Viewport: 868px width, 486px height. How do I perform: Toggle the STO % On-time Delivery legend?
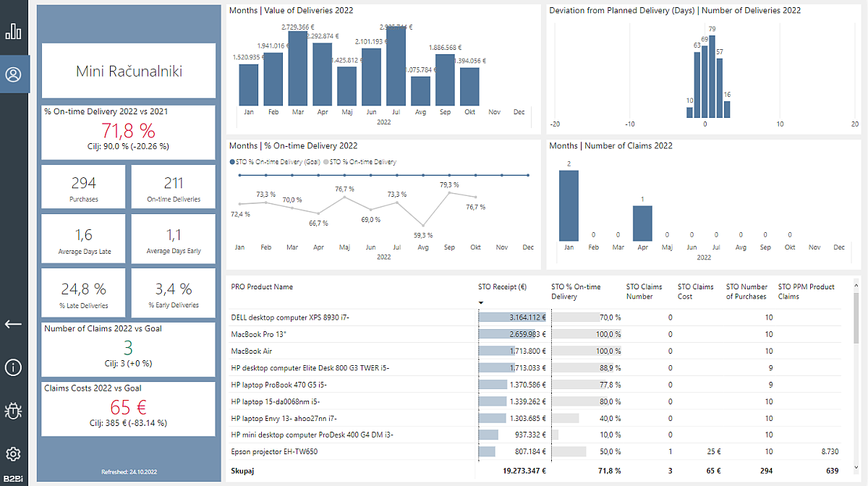[x=359, y=161]
